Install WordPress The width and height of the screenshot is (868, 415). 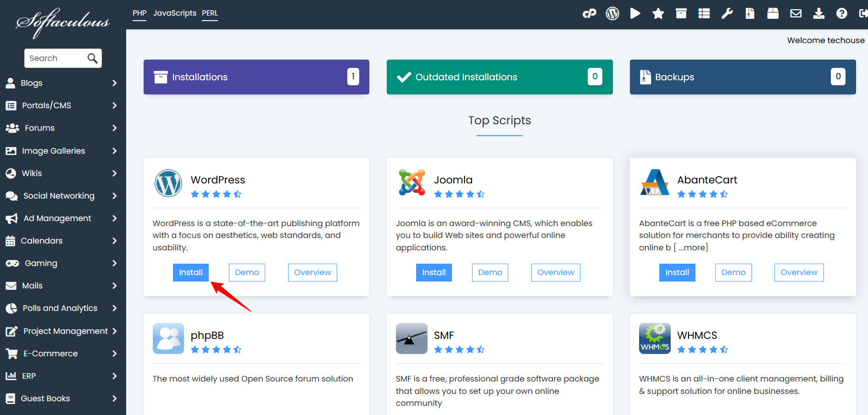click(191, 272)
